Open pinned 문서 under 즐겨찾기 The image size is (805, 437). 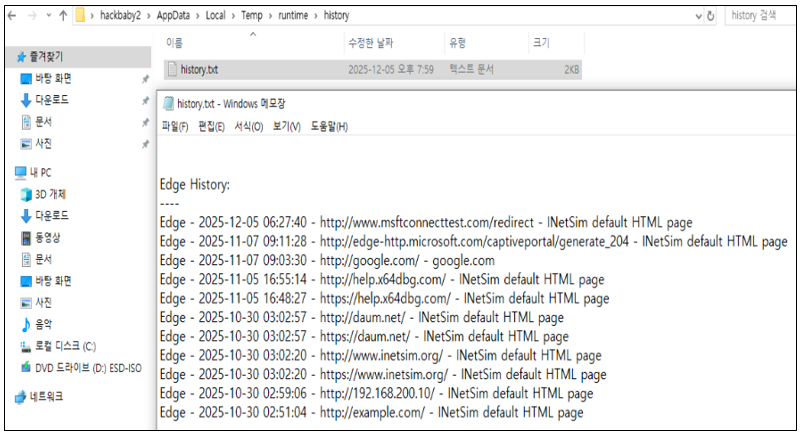[43, 122]
